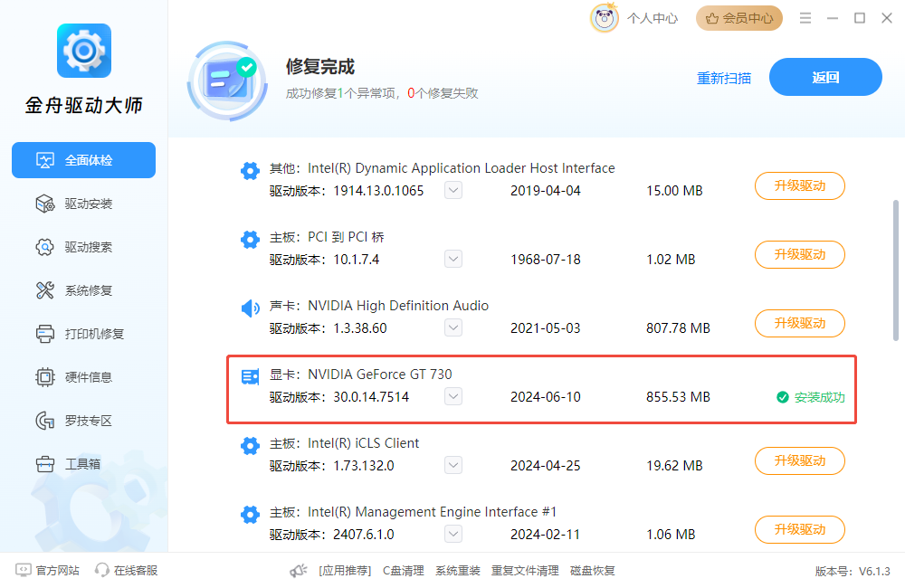The image size is (905, 588).
Task: Click the 金舟驱动大师 gear logo
Action: 83,51
